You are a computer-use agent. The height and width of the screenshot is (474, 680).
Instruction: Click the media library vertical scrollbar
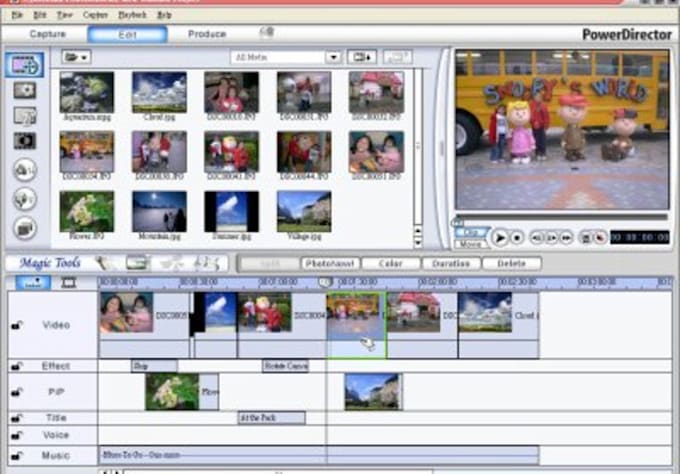click(418, 158)
